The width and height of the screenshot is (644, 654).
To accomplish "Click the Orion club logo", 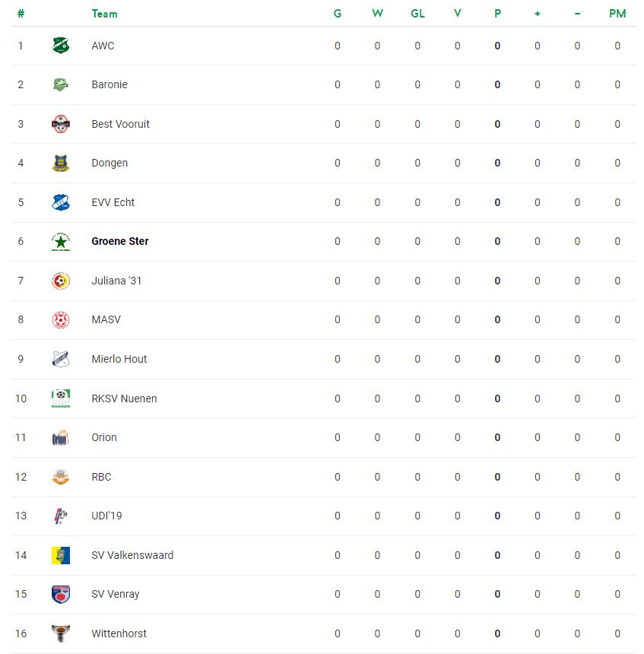I will click(61, 437).
